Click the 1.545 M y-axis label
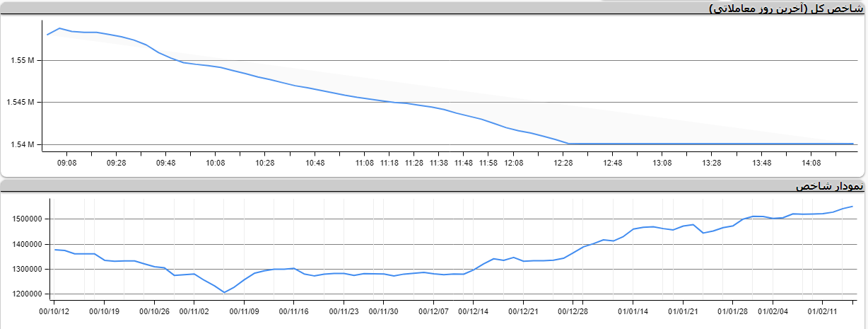868x329 pixels. pyautogui.click(x=20, y=103)
